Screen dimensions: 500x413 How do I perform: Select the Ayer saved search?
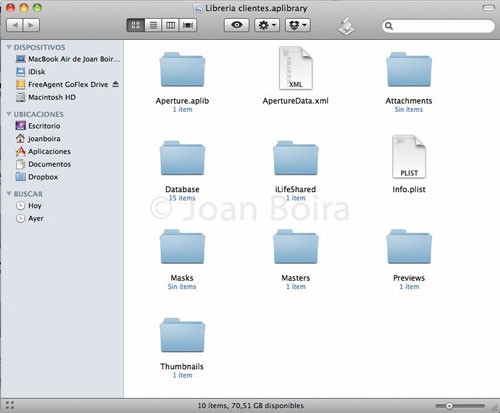click(x=29, y=218)
